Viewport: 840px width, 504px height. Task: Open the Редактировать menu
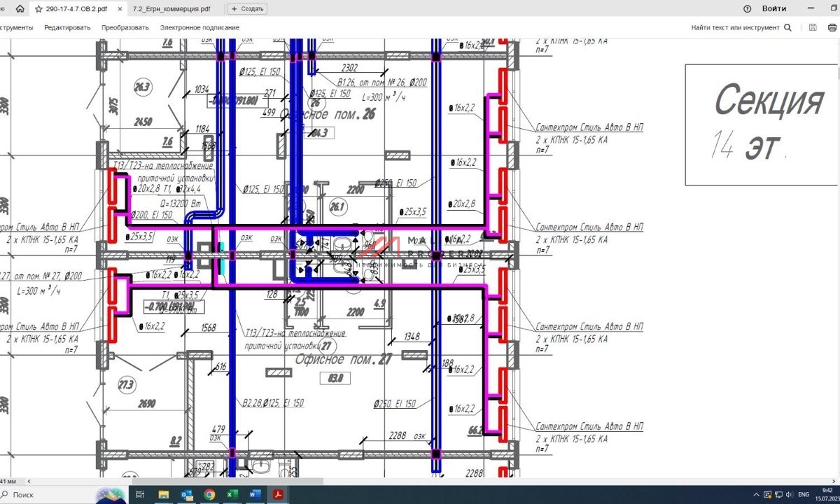(x=67, y=27)
